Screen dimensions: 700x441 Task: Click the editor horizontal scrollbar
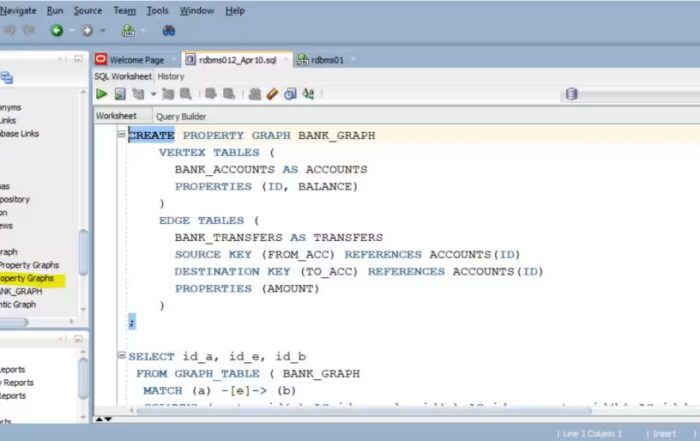click(x=364, y=410)
